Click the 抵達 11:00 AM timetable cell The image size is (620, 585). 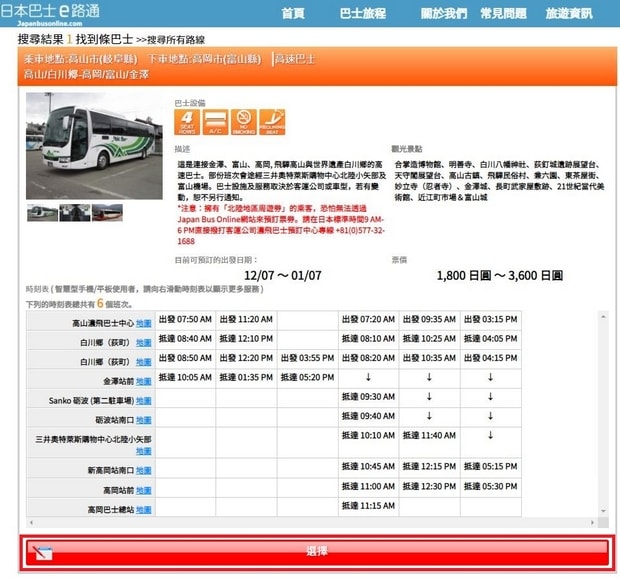[x=369, y=487]
